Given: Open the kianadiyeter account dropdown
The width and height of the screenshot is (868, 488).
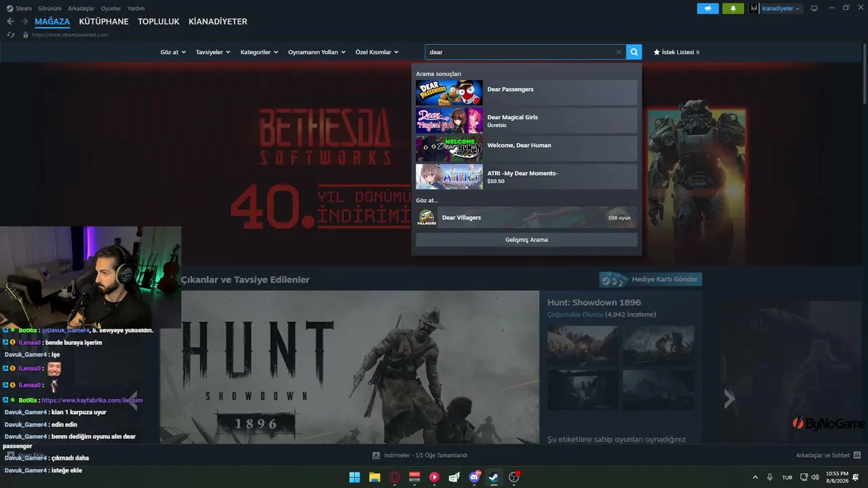Looking at the screenshot, I should pos(781,9).
